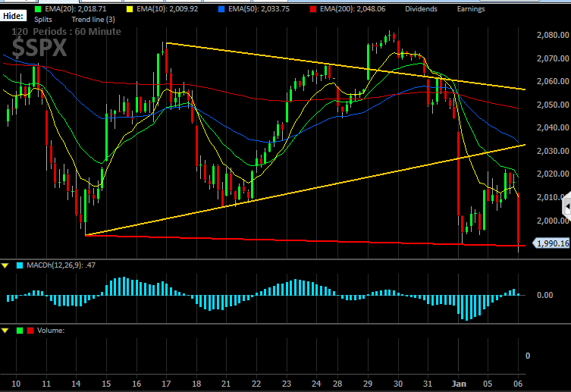Click the 2,080.00 price axis label

(553, 35)
